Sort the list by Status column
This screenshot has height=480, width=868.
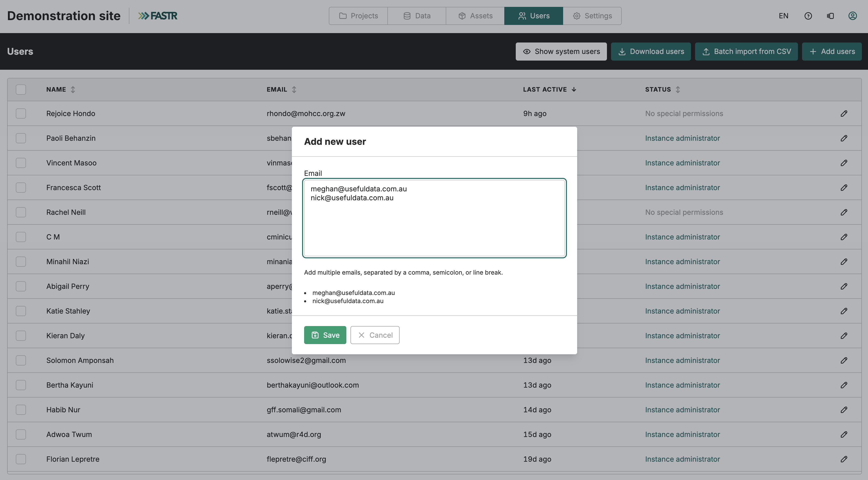(678, 90)
